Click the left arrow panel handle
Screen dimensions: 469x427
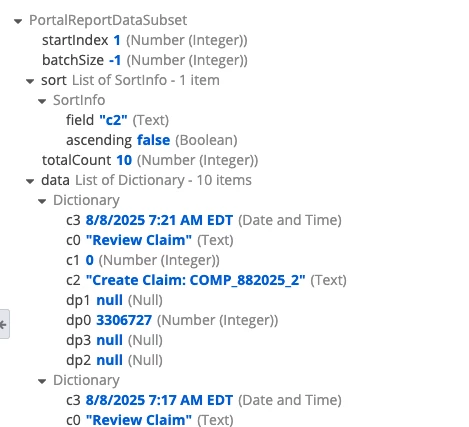point(4,324)
